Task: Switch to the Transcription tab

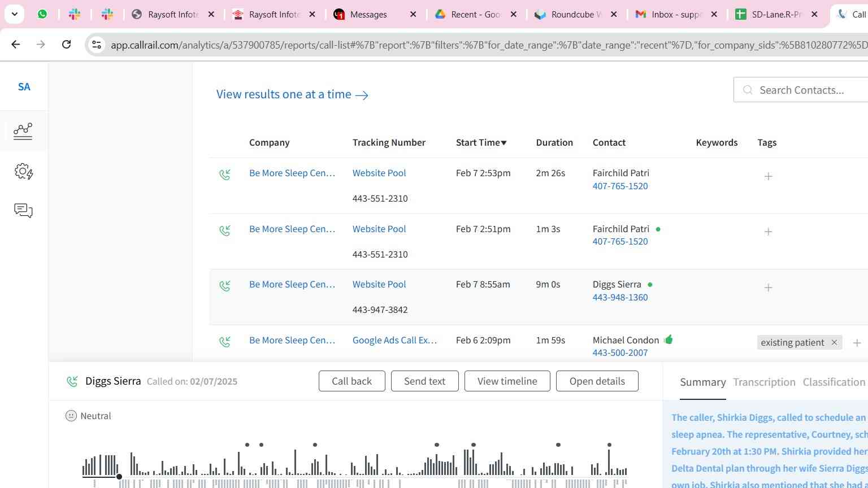Action: coord(764,382)
